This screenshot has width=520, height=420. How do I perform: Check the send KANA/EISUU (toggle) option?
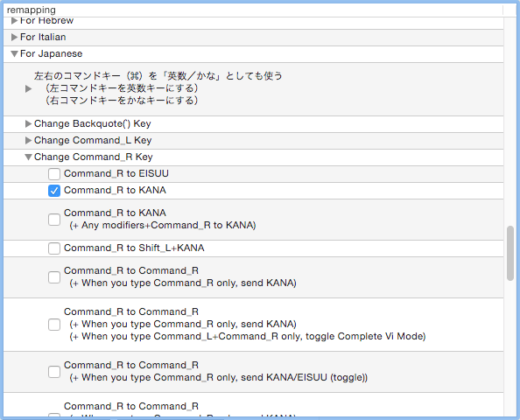coord(54,372)
